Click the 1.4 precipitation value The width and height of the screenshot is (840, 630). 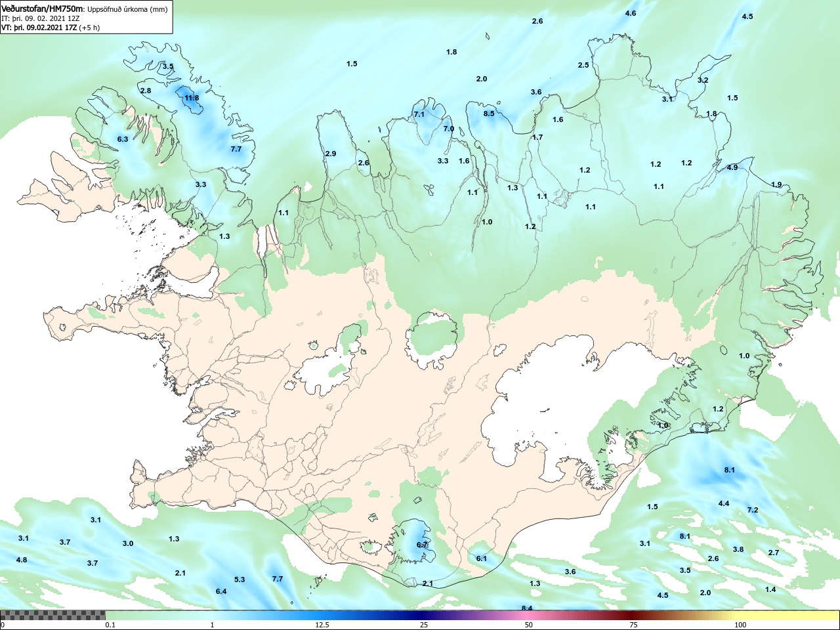pyautogui.click(x=770, y=589)
